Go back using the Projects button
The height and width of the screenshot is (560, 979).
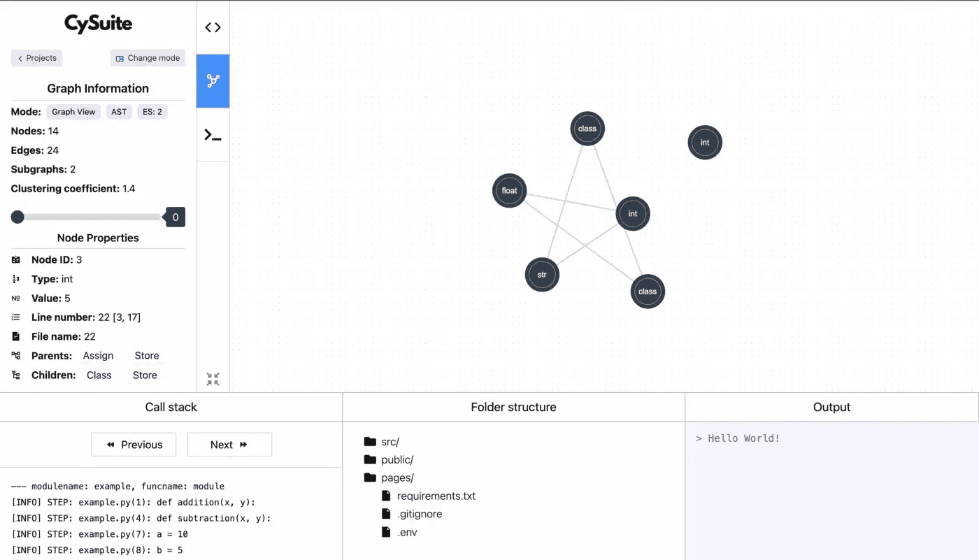(36, 57)
